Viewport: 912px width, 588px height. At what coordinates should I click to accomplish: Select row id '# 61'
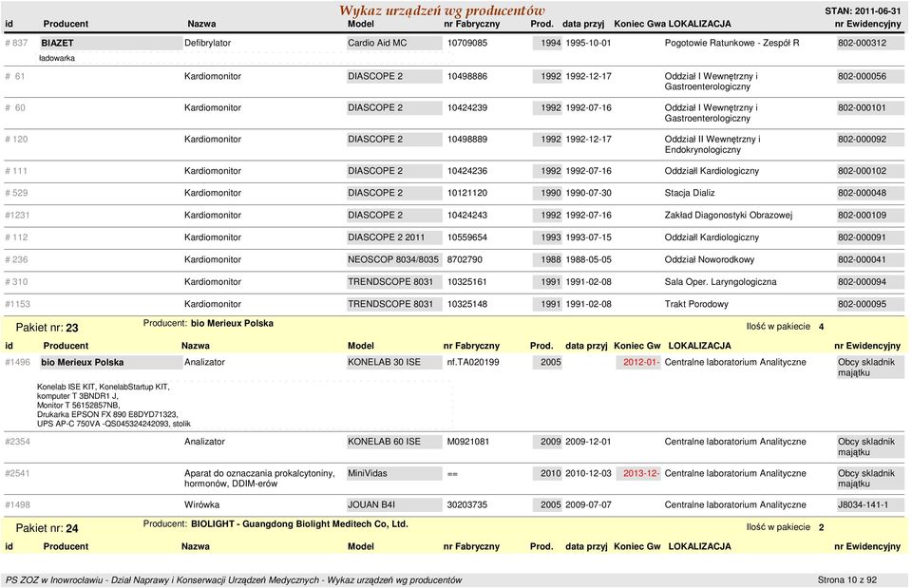tap(15, 76)
